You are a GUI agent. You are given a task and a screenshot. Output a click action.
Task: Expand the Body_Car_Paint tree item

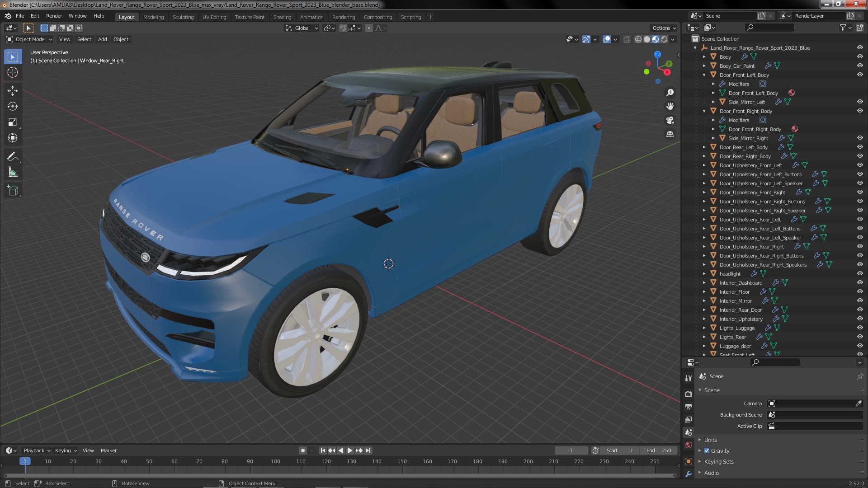pyautogui.click(x=704, y=66)
